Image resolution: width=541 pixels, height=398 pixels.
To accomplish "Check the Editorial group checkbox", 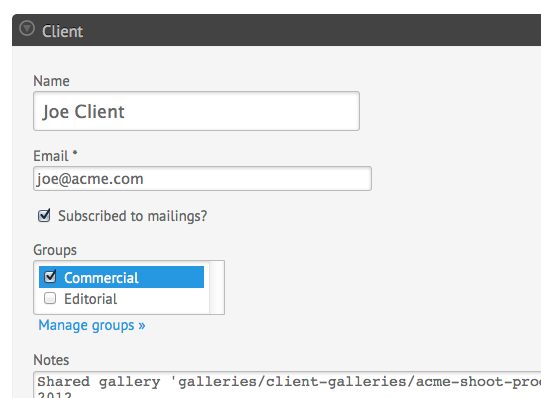I will tap(50, 298).
